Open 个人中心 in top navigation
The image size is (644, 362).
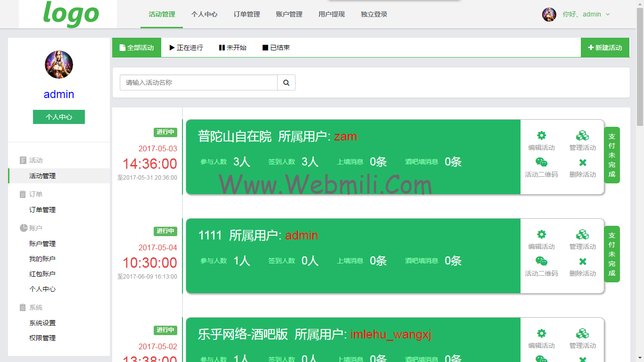click(x=204, y=14)
